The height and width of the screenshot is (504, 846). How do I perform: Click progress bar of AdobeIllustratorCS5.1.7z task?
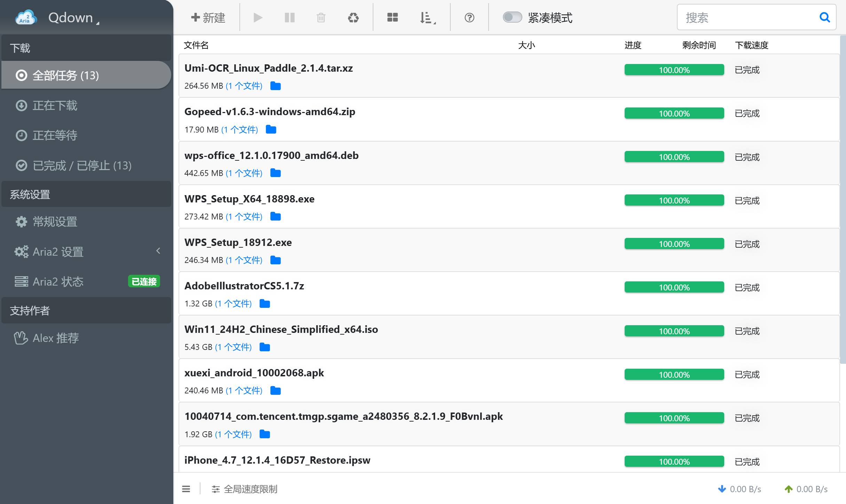[674, 287]
